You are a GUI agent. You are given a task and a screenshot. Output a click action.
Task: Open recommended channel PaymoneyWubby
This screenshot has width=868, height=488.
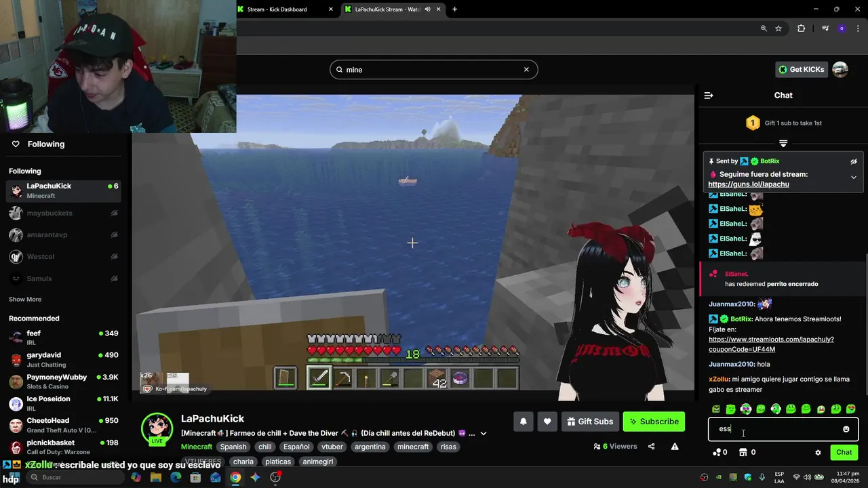click(63, 382)
